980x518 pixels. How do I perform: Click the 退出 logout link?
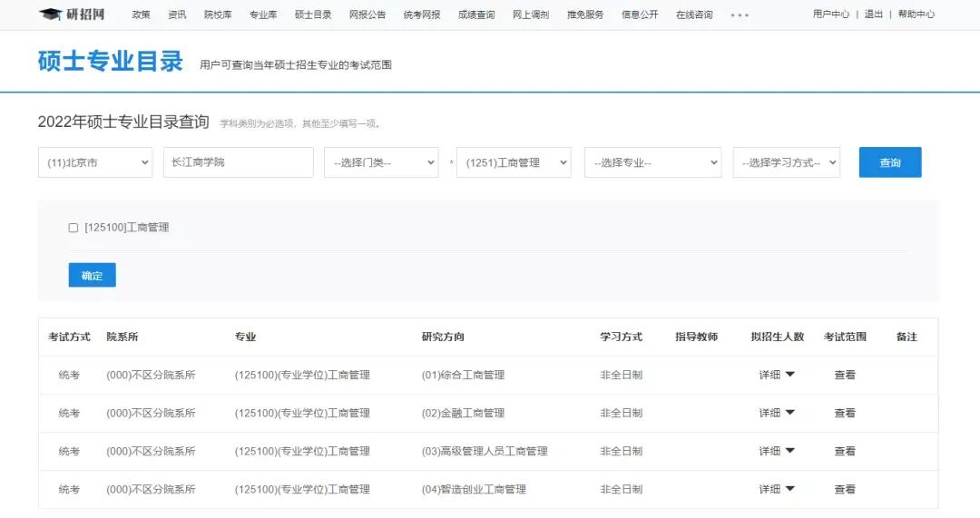pos(873,14)
